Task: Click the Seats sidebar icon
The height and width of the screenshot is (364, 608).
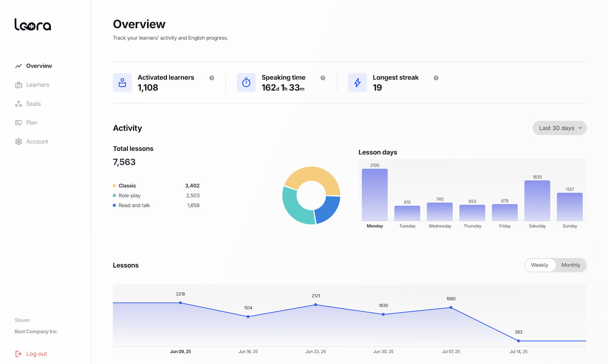Action: (18, 104)
